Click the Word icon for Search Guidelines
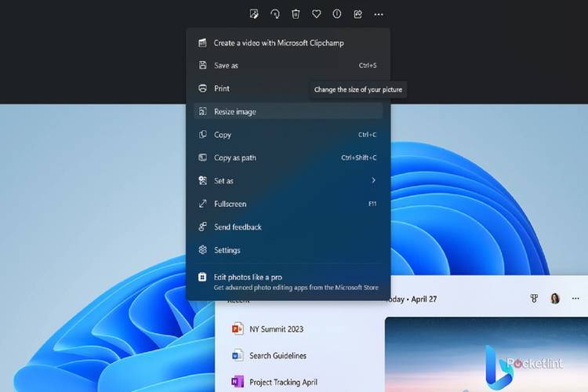The height and width of the screenshot is (392, 588). 237,355
